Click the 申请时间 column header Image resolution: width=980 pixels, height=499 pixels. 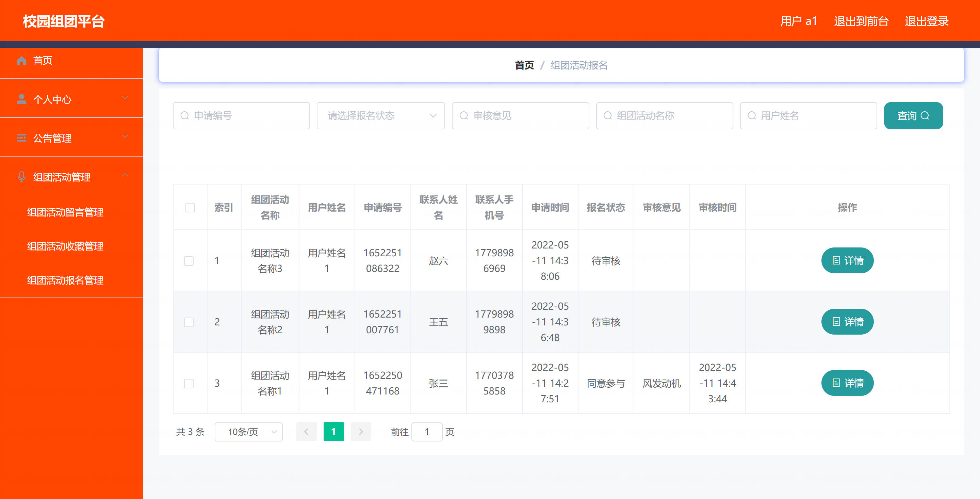(550, 207)
